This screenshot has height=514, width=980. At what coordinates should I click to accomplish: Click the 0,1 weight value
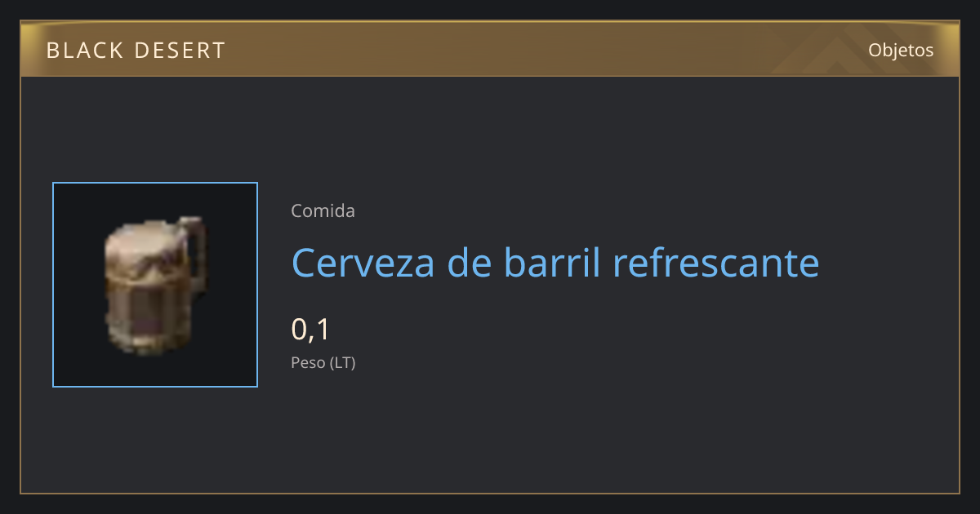click(x=310, y=330)
